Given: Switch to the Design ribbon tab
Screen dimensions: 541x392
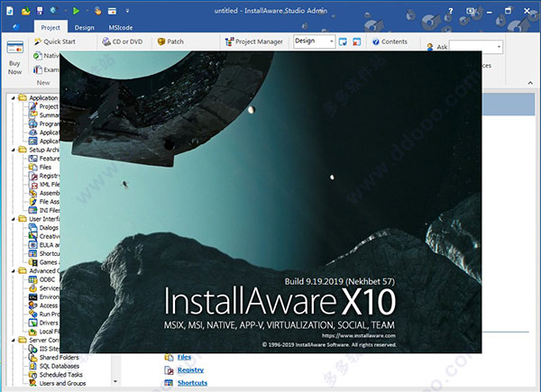Looking at the screenshot, I should pyautogui.click(x=84, y=28).
